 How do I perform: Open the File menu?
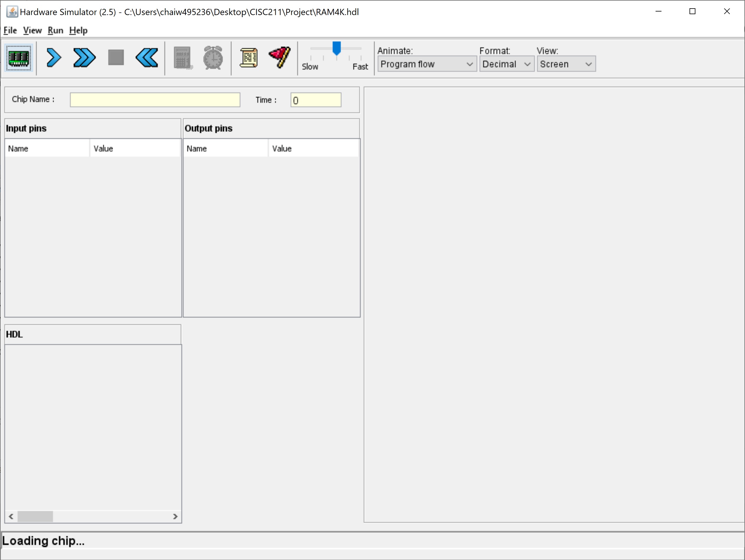10,30
